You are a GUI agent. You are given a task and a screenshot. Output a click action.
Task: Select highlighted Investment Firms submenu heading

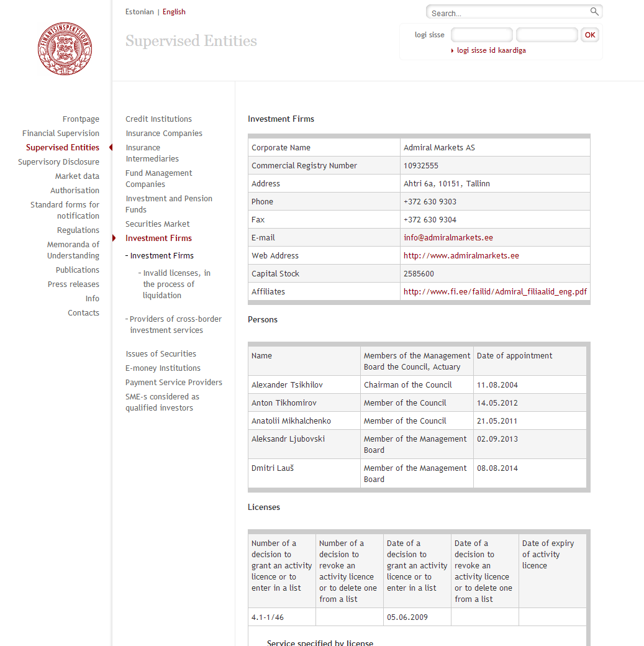point(158,238)
